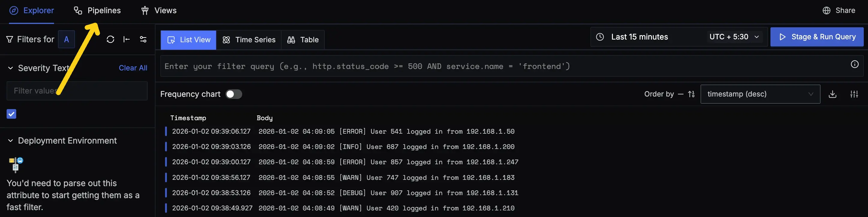Uncheck the Severity Text checkbox
This screenshot has height=217, width=868.
click(x=11, y=114)
